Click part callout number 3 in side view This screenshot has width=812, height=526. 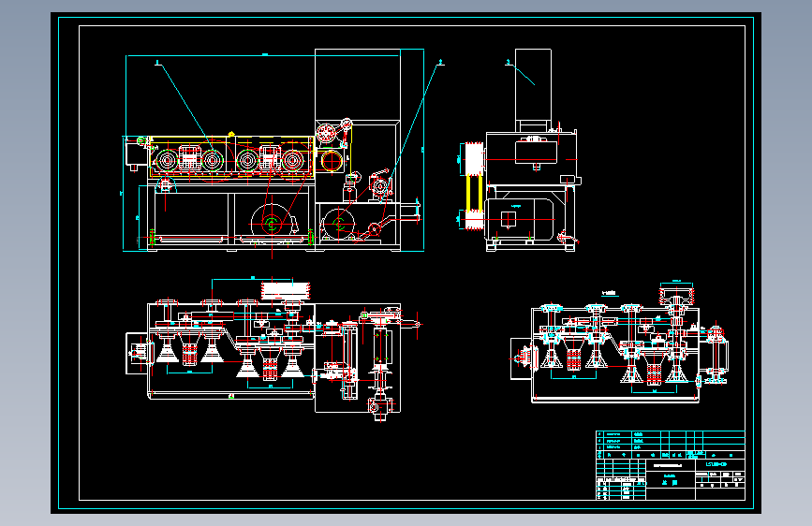508,62
